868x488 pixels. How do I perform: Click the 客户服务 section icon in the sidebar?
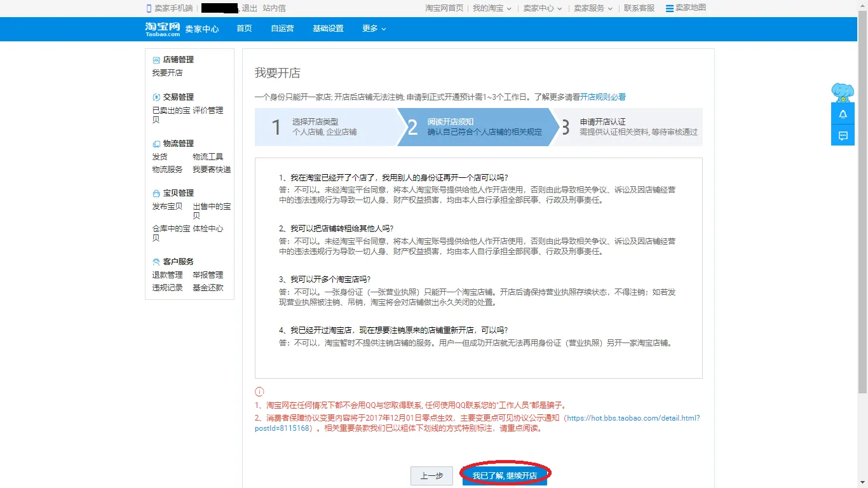click(156, 262)
